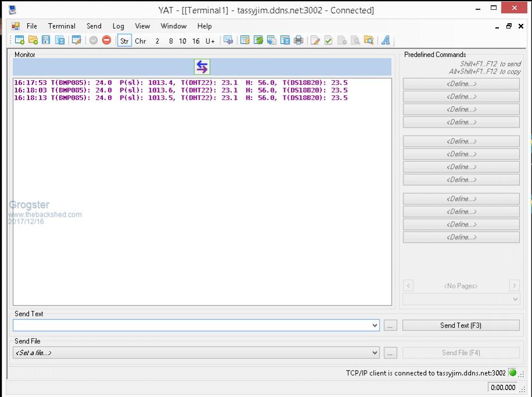The width and height of the screenshot is (532, 397).
Task: Click the red Stop/Close connection icon
Action: tap(106, 41)
